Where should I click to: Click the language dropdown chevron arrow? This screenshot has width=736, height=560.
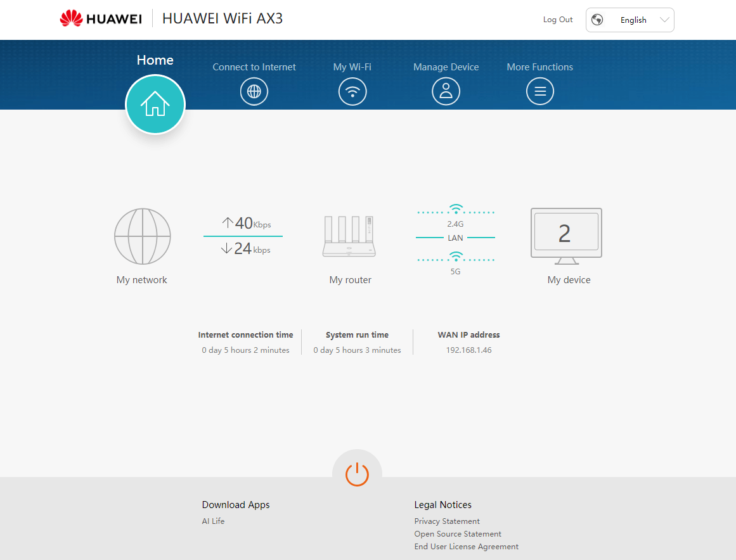click(x=664, y=20)
